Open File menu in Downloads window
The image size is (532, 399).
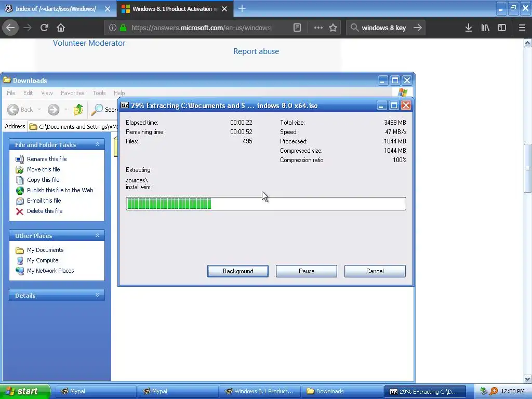[11, 93]
